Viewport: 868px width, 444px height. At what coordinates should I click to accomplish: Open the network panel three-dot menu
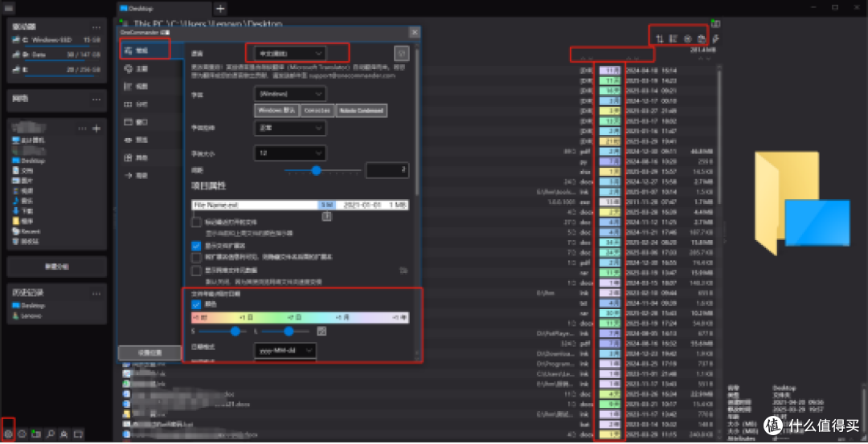(96, 99)
